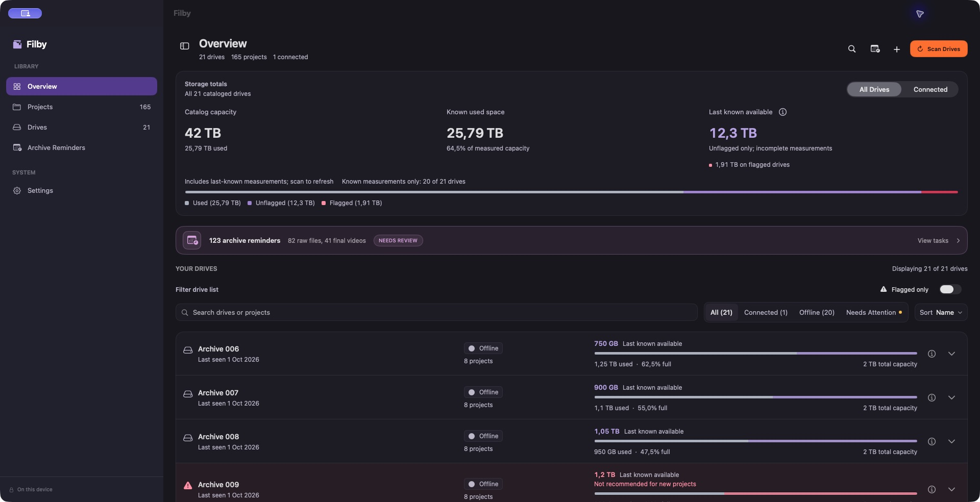Click Archive 006 capacity bar
Image resolution: width=980 pixels, height=502 pixels.
(x=755, y=353)
